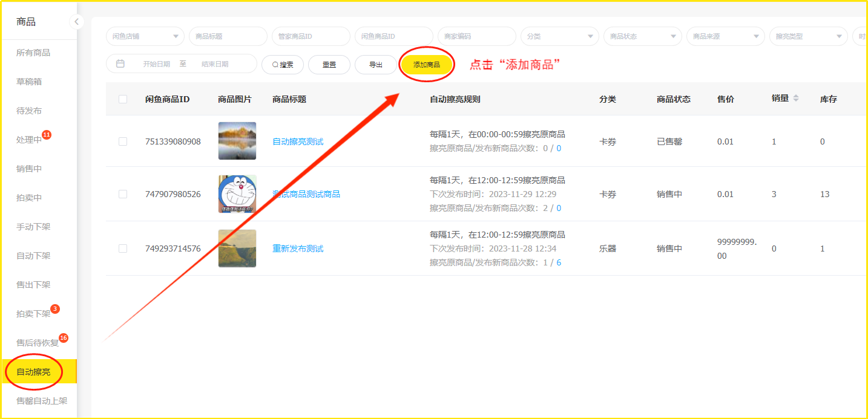Click the 商品标题 search input field
This screenshot has height=419, width=868.
(x=228, y=36)
